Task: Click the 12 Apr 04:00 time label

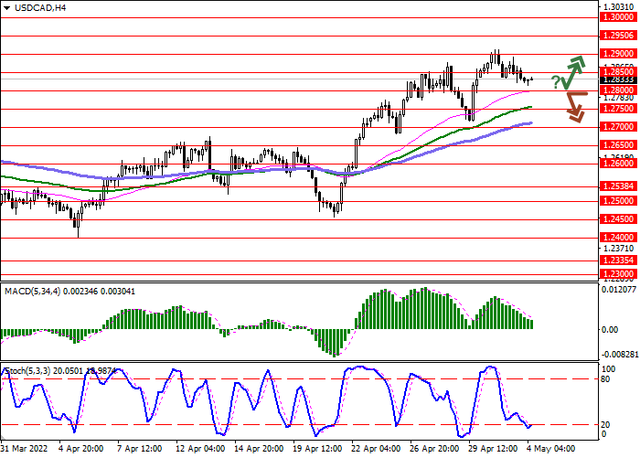Action: (200, 449)
